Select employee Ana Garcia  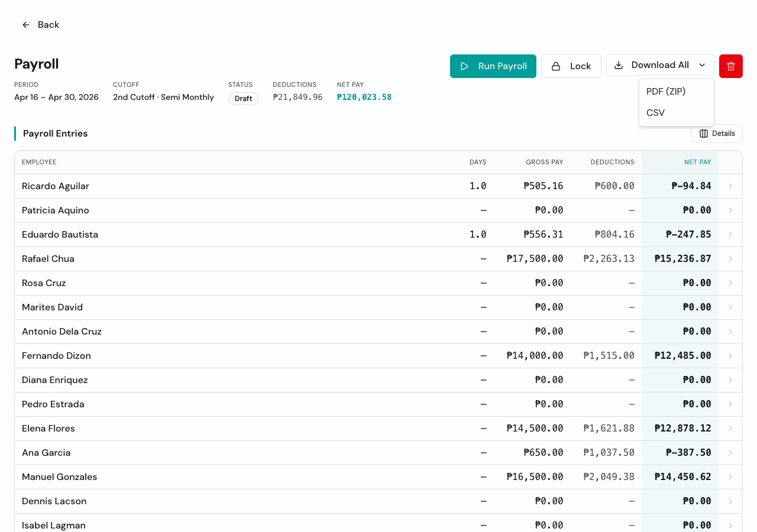point(46,453)
